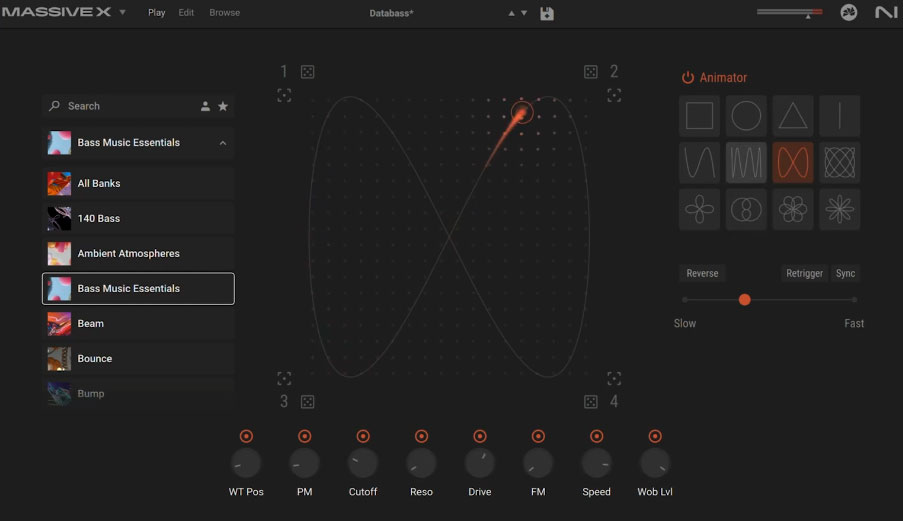Randomize corner 3 with dice icon
Screen dimensions: 903x521
pos(308,402)
